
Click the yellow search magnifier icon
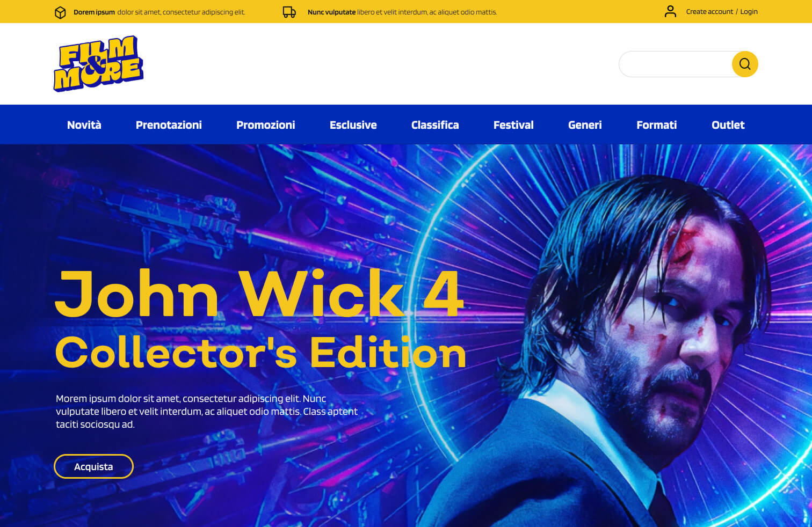point(744,64)
